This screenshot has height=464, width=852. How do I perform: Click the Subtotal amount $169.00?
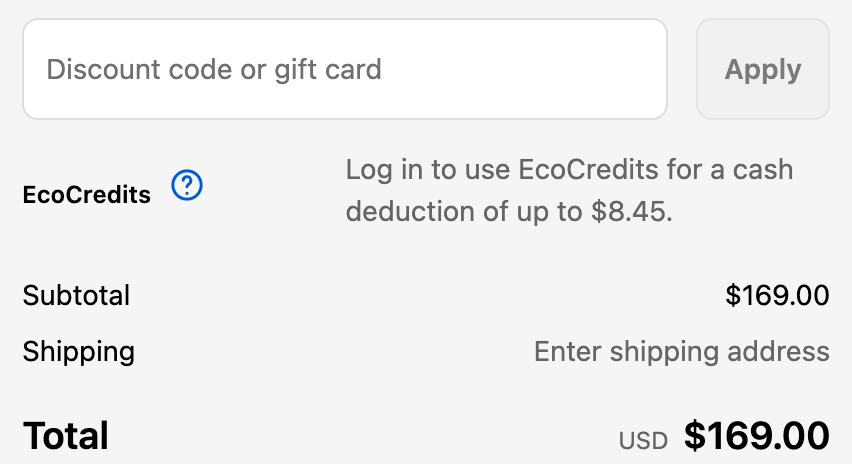[777, 296]
